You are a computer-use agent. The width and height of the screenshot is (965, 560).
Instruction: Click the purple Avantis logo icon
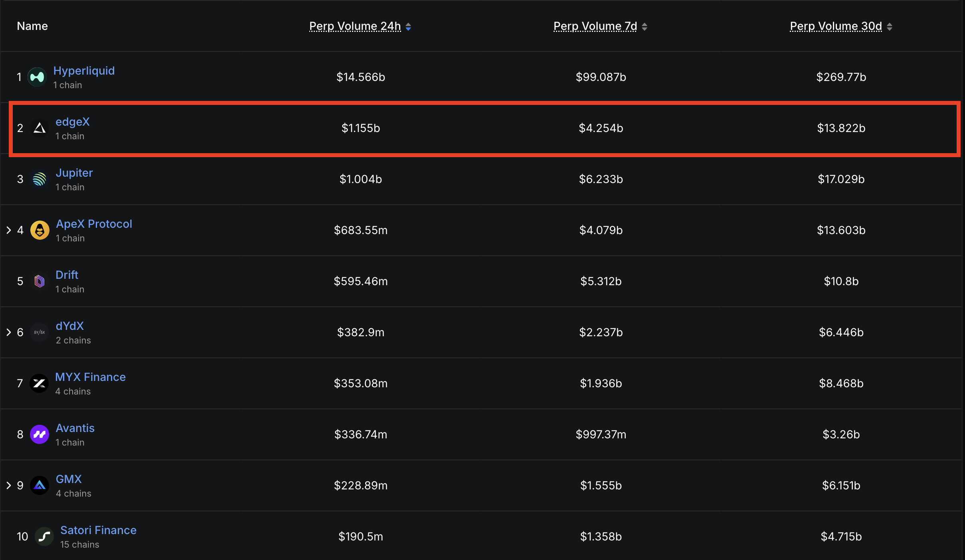(40, 434)
